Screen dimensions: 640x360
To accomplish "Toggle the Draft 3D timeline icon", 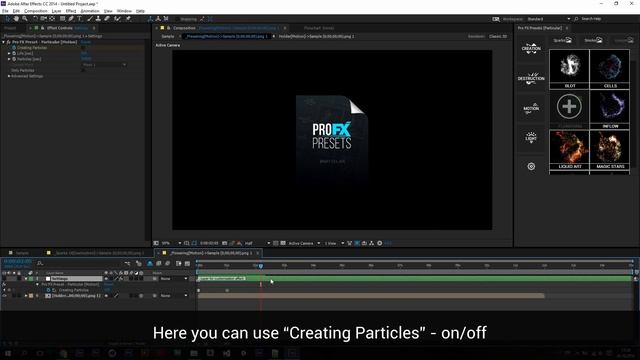I will coord(138,264).
